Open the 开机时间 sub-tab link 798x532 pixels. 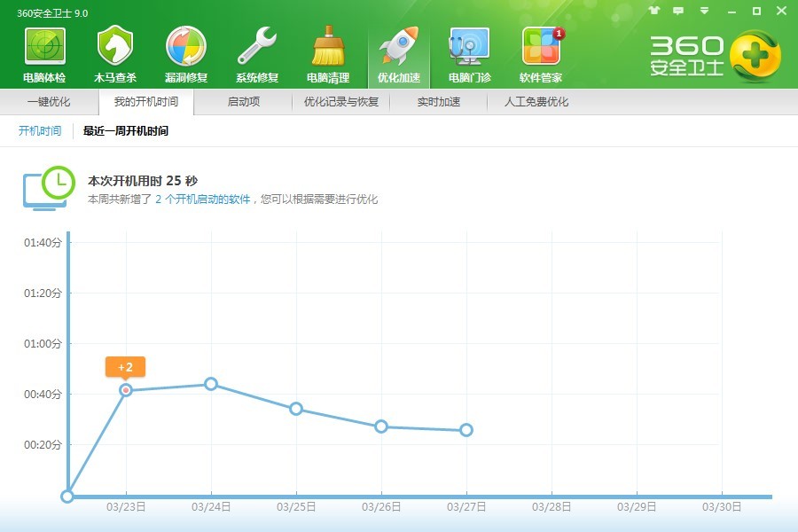click(40, 131)
